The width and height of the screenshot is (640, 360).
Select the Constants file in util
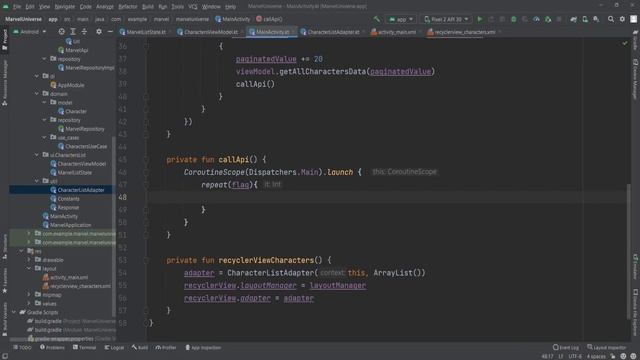pos(68,199)
